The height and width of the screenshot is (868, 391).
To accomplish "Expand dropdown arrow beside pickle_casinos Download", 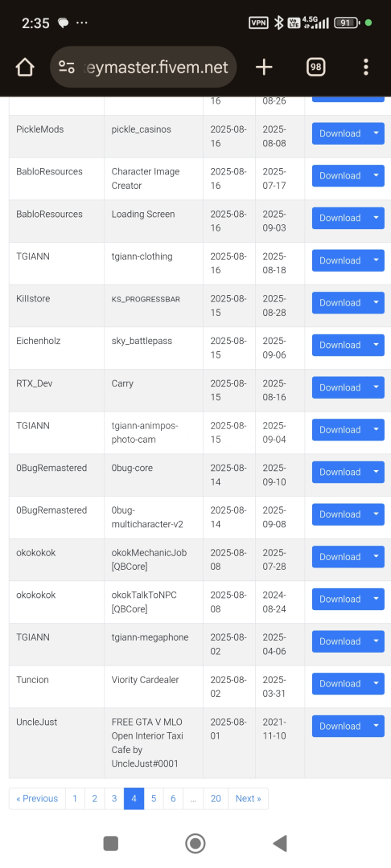I will coord(376,133).
